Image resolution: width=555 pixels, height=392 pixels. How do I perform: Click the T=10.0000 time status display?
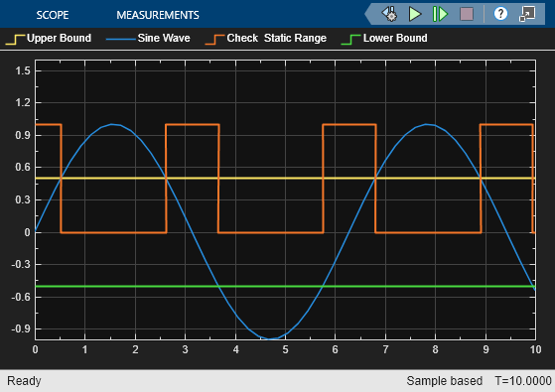click(523, 381)
